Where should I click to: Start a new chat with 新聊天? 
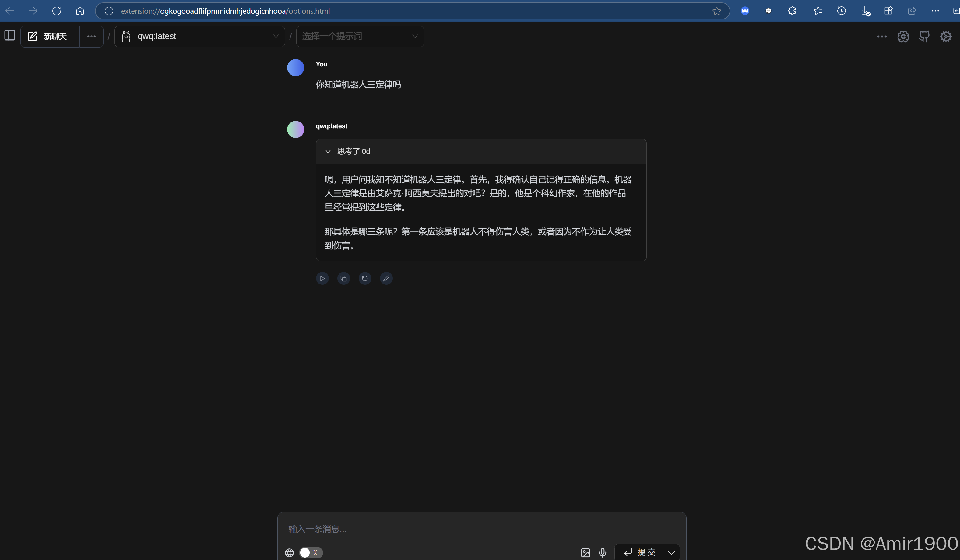tap(48, 37)
